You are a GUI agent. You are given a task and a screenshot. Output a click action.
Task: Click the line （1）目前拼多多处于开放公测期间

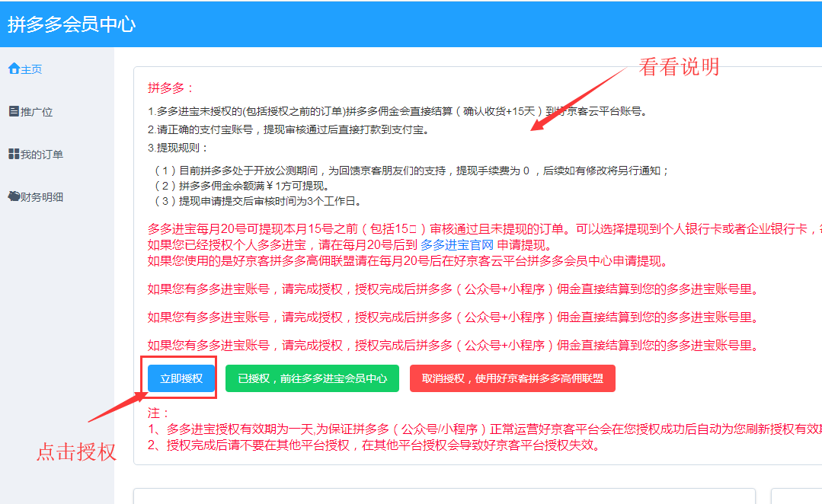point(412,171)
